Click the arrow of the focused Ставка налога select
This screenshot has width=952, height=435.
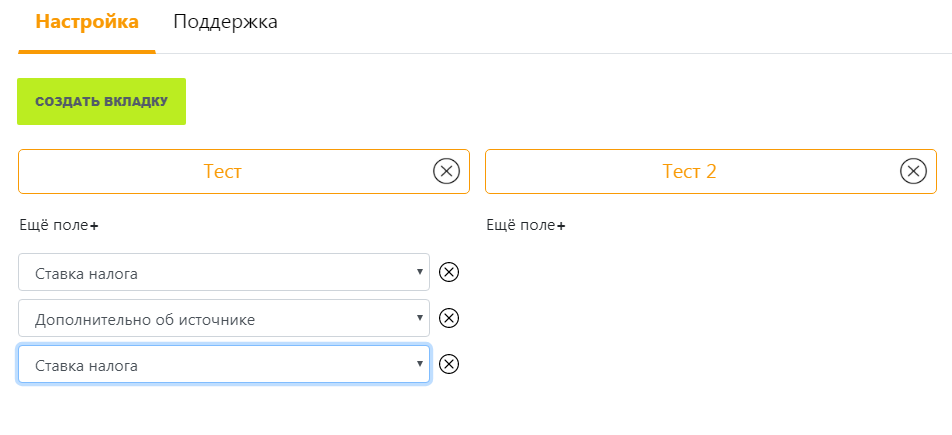[420, 363]
